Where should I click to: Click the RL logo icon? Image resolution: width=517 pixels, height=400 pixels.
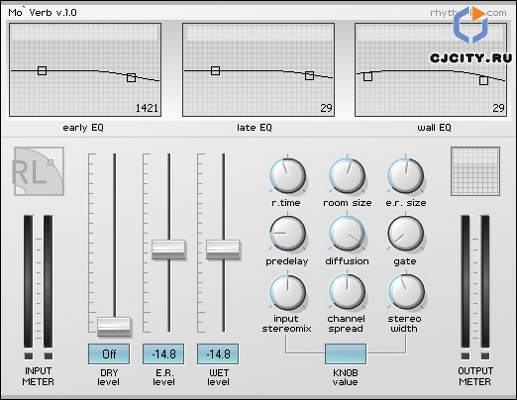pyautogui.click(x=39, y=171)
